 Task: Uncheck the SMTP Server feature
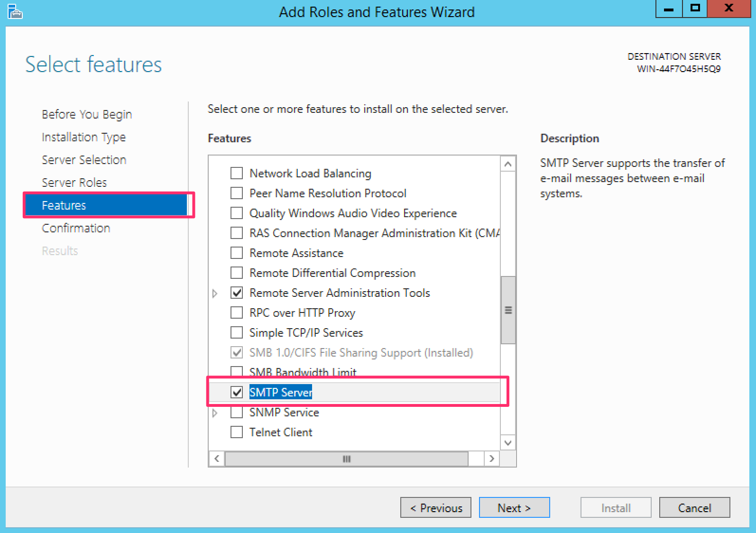point(237,392)
